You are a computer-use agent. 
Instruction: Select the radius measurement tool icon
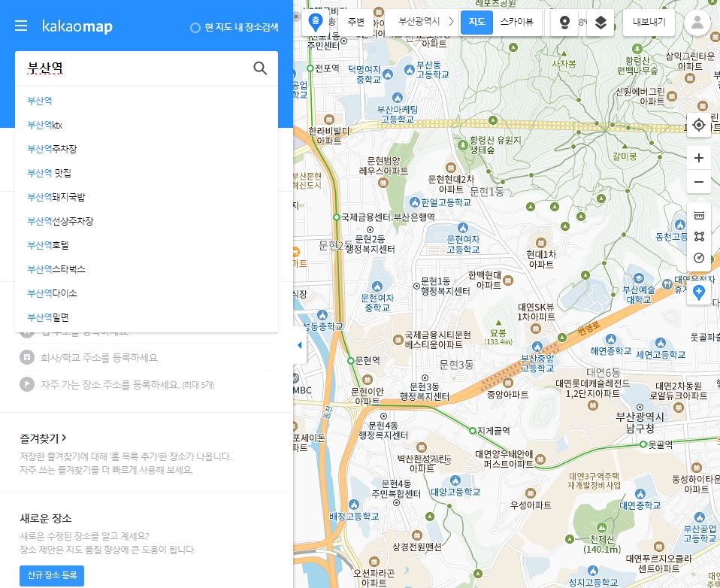coord(699,258)
